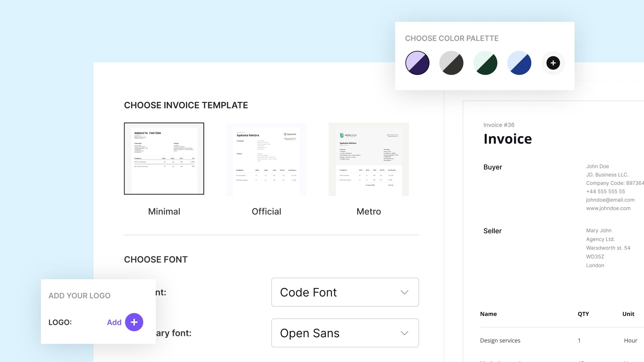Click the Minimal template label

click(164, 211)
